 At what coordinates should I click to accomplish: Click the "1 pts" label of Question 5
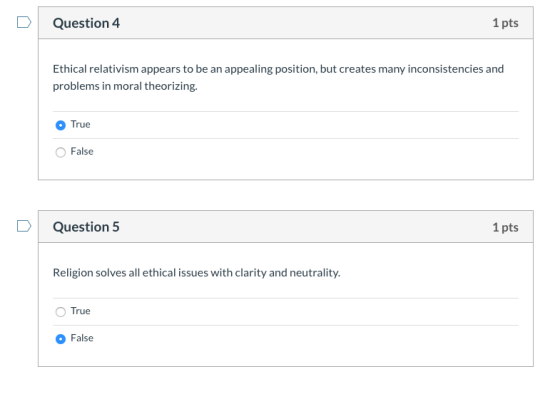tap(505, 227)
